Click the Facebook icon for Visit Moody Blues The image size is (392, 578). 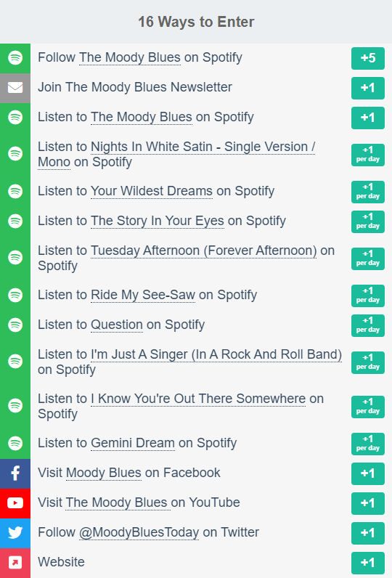[x=15, y=473]
